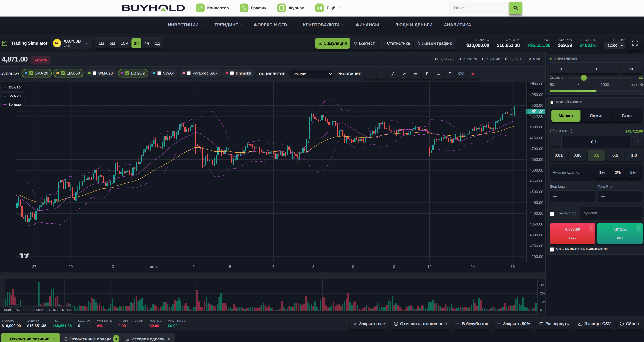The image size is (644, 342).
Task: Click the fullscreen expand icon
Action: [635, 43]
